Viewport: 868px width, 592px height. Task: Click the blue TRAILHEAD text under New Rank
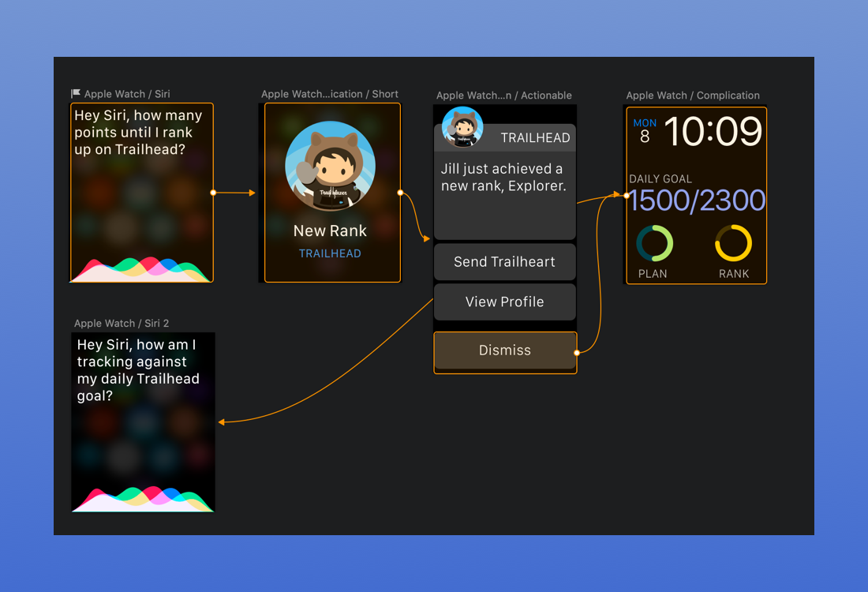tap(330, 253)
